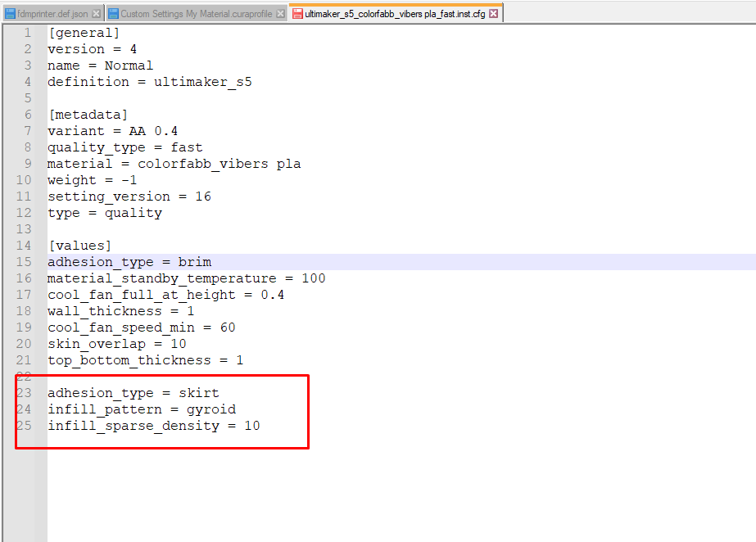
Task: Close the active pla_fast.inst.cfg tab
Action: [x=495, y=14]
